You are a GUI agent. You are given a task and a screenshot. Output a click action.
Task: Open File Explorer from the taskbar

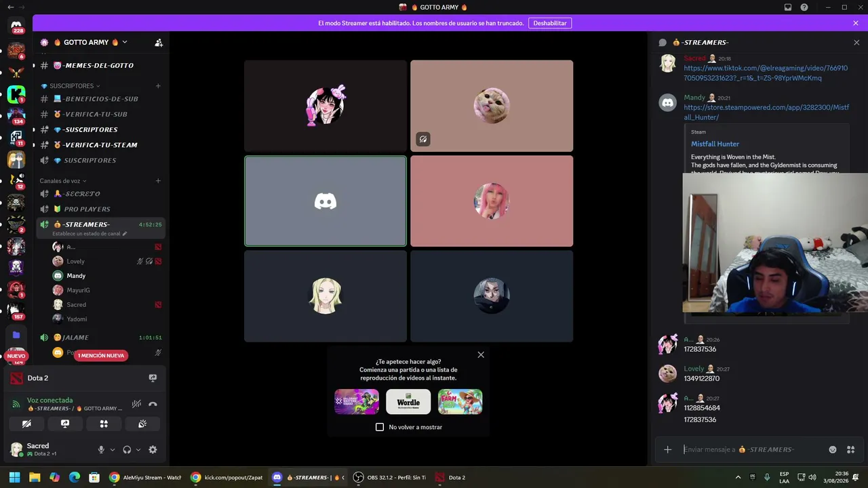pos(35,477)
